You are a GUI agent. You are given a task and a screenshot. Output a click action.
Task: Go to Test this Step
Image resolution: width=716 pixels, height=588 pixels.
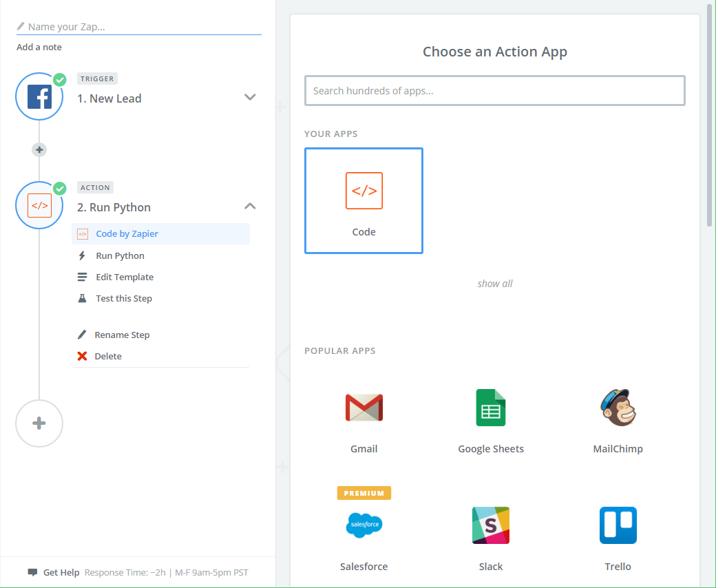pos(124,299)
